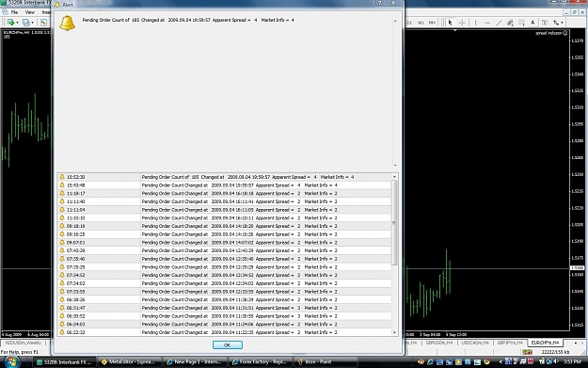Open GBPUSDm,H4 chart tab
Viewport: 588px width, 368px height.
pos(438,343)
